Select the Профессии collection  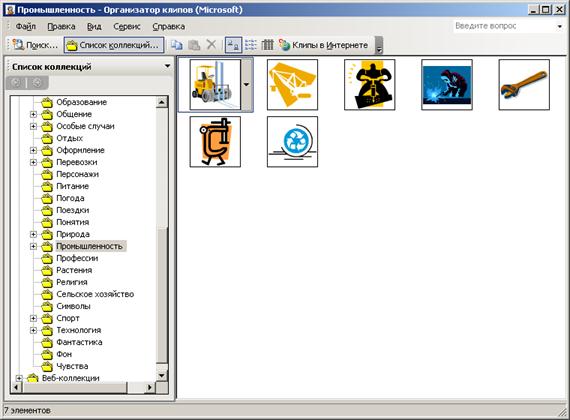point(77,258)
